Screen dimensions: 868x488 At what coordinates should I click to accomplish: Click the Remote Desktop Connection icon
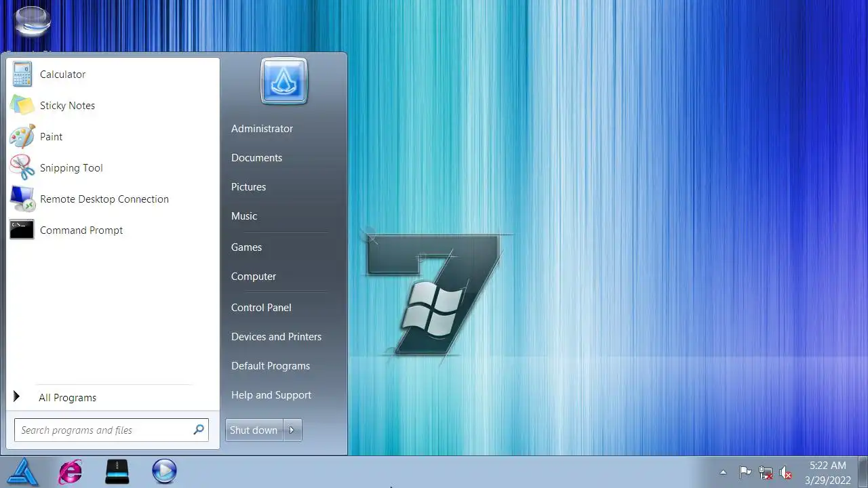click(22, 199)
